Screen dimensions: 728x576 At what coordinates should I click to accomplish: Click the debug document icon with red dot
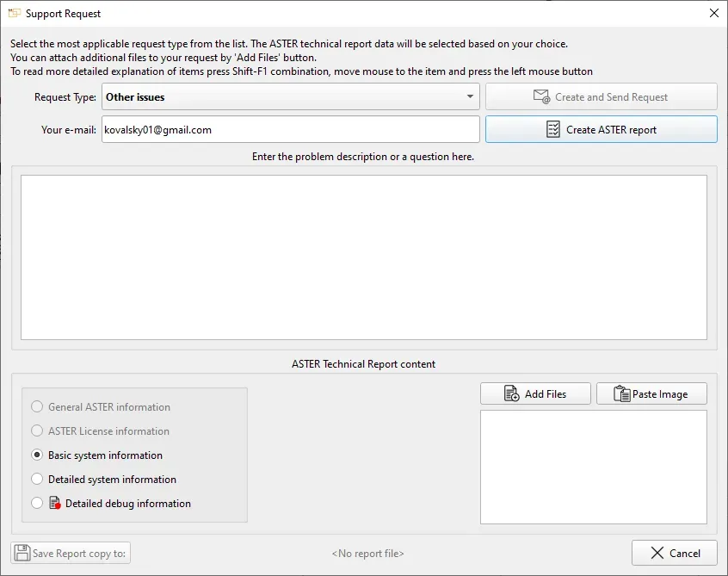coord(55,504)
